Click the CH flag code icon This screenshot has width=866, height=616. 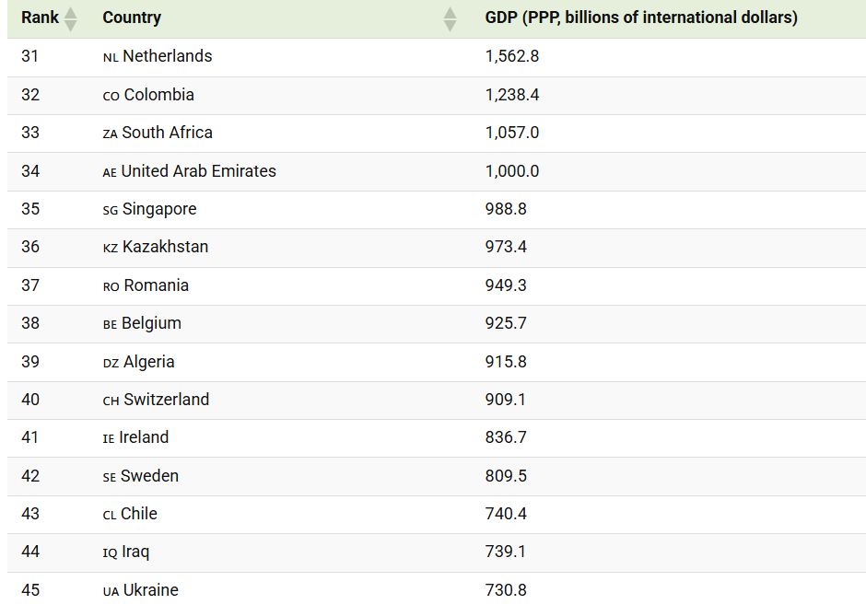[111, 401]
